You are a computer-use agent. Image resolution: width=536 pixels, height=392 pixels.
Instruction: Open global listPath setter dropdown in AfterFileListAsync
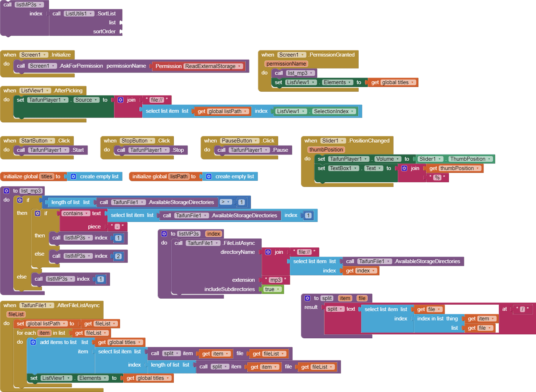46,324
